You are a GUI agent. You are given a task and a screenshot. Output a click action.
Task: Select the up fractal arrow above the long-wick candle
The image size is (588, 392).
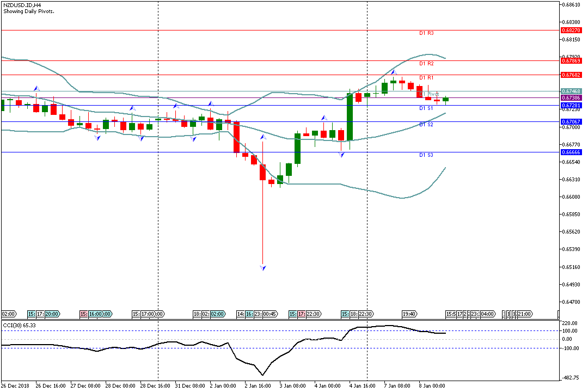(263, 137)
